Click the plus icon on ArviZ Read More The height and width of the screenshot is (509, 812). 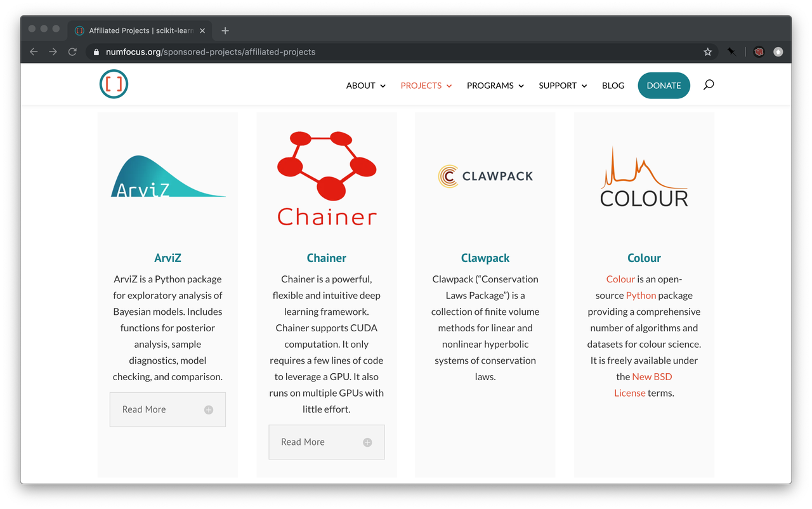(209, 410)
